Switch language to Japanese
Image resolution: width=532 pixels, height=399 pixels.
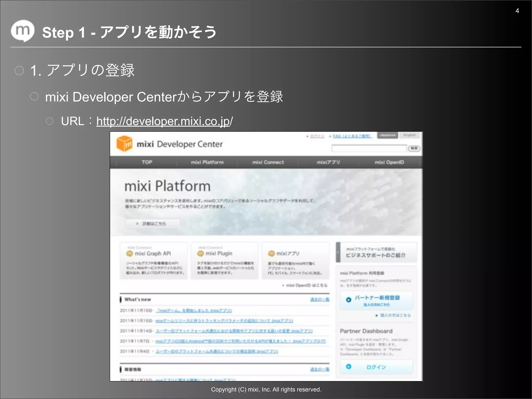[x=387, y=135]
